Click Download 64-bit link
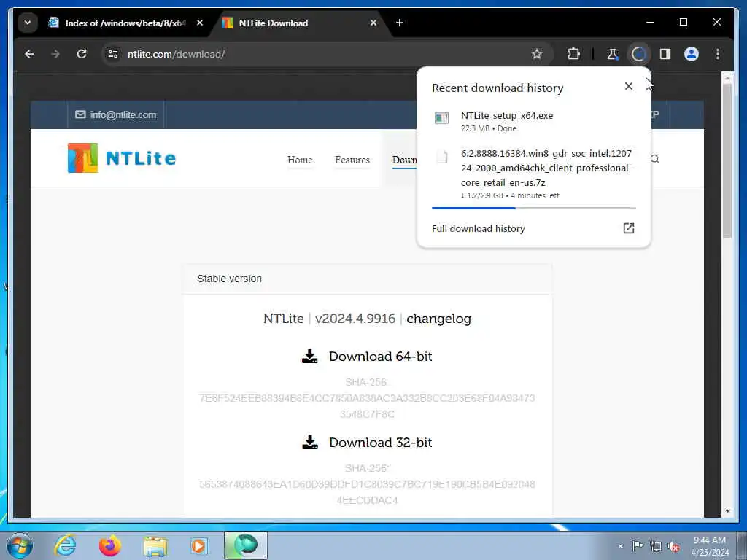The image size is (747, 560). tap(380, 357)
